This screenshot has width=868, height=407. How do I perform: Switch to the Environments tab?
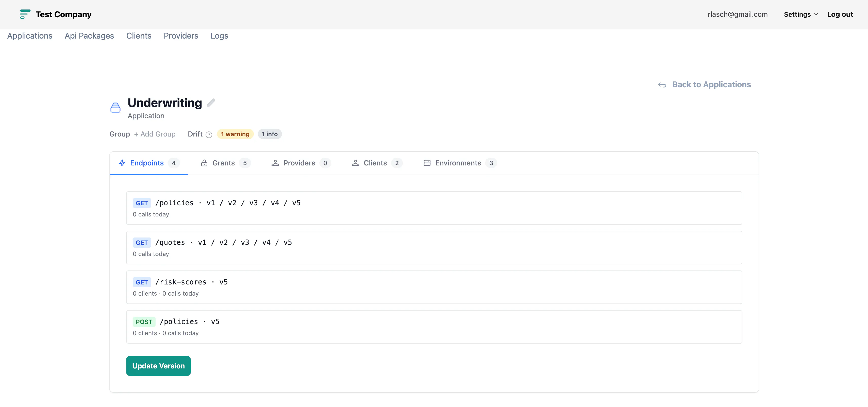point(460,163)
